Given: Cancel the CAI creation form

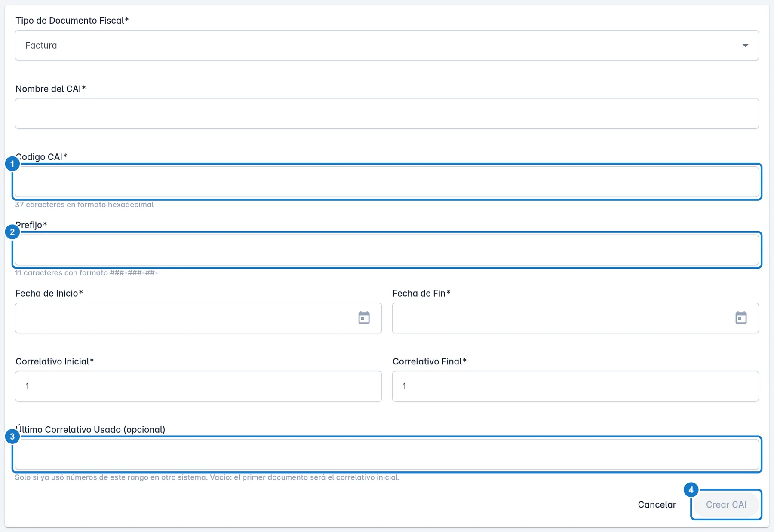Looking at the screenshot, I should tap(657, 504).
